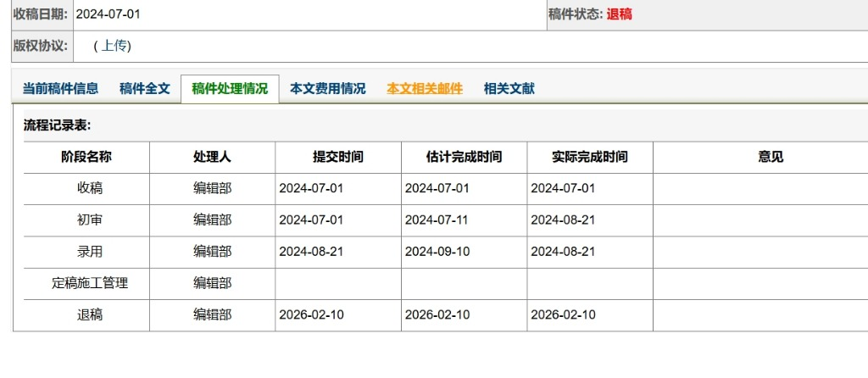
Task: View the 本文相关邮件 tab
Action: click(425, 88)
